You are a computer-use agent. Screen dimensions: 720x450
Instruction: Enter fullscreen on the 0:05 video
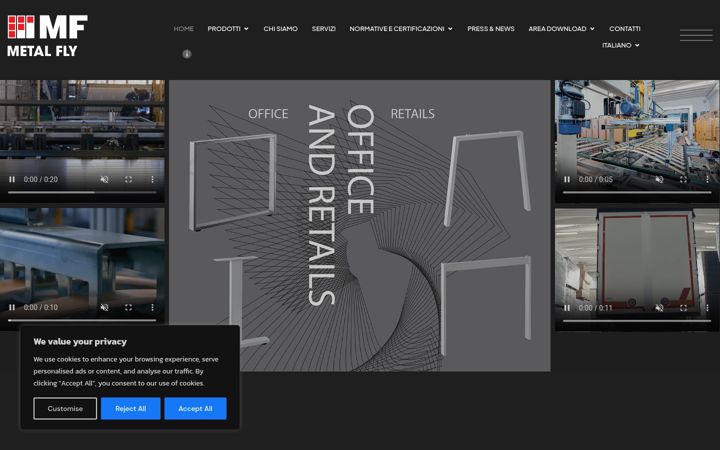click(683, 180)
